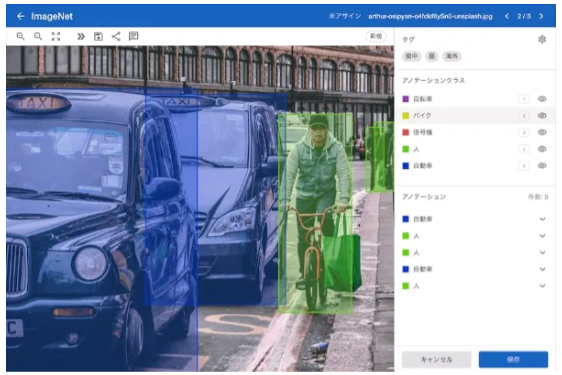Click the double chevron skip icon
Image resolution: width=562 pixels, height=375 pixels.
pos(81,36)
